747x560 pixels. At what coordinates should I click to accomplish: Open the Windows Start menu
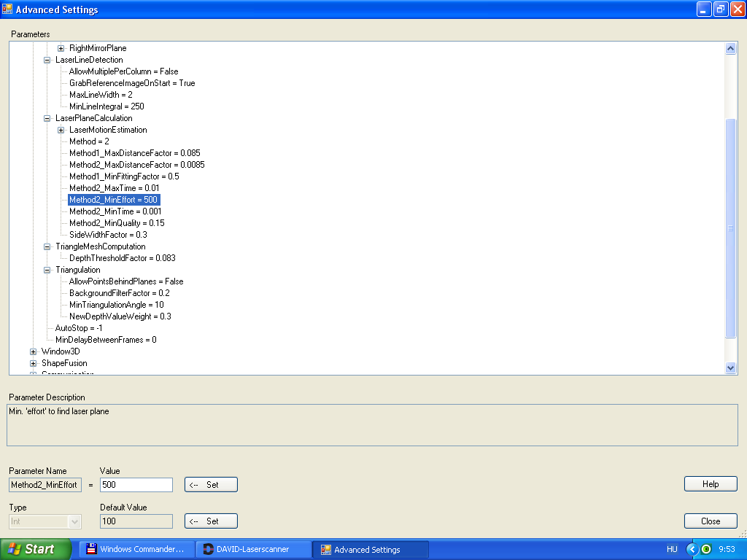(x=36, y=549)
